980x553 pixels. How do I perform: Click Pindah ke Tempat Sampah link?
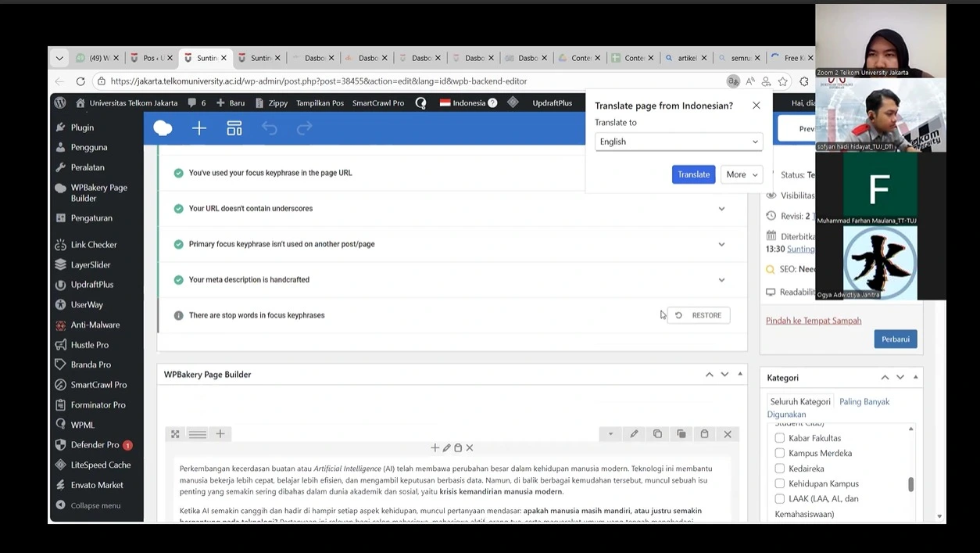[x=814, y=321]
